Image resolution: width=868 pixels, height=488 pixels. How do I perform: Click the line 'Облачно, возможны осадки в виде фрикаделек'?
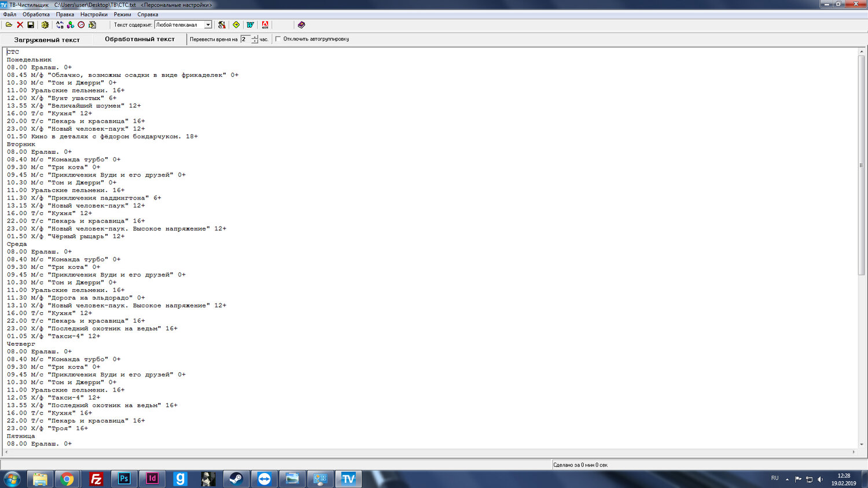coord(123,75)
